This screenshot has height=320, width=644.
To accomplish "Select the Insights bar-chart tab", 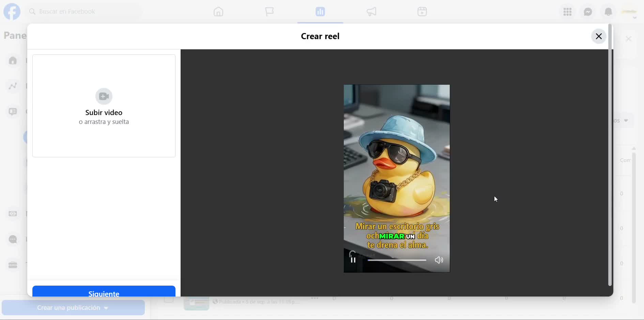I will click(320, 12).
